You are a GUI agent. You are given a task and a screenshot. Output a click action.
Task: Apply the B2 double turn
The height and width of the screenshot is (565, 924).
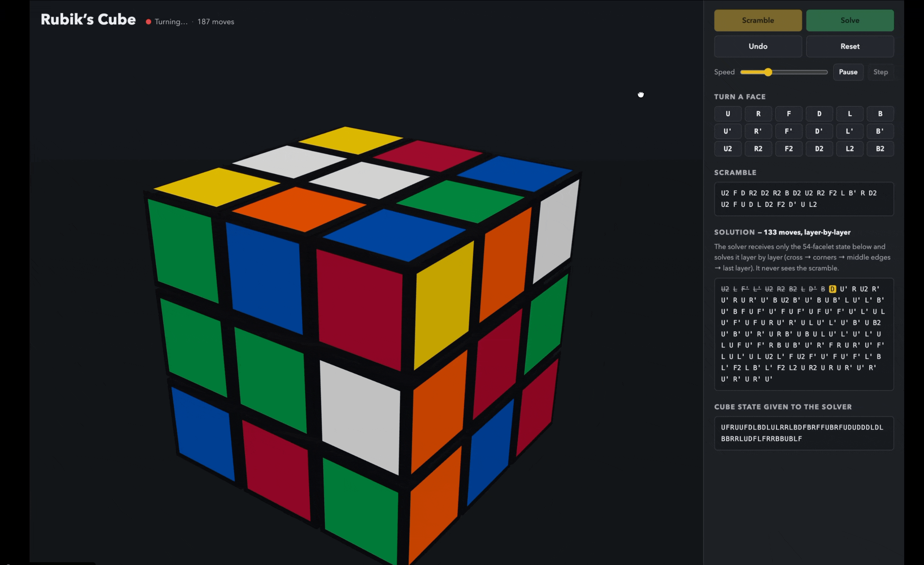pyautogui.click(x=880, y=149)
